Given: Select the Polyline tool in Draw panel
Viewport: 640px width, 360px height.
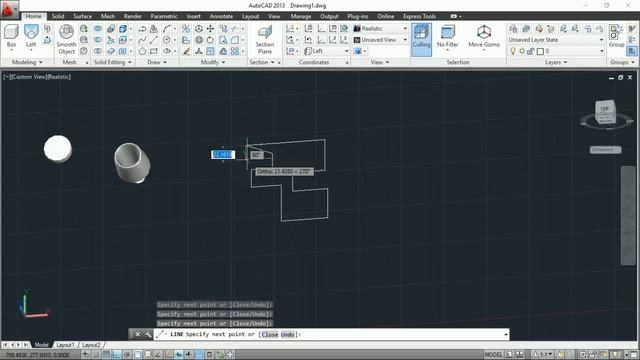Looking at the screenshot, I should pos(142,29).
